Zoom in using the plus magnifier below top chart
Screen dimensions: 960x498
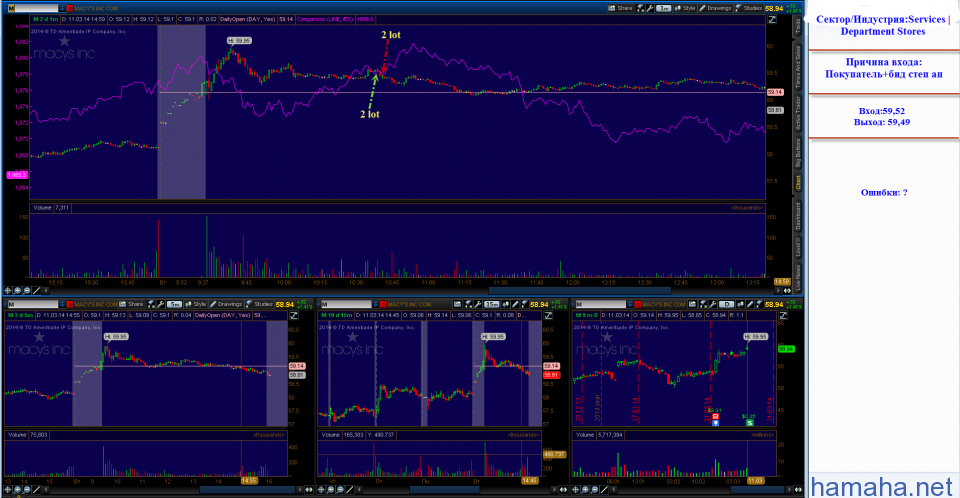(17, 290)
